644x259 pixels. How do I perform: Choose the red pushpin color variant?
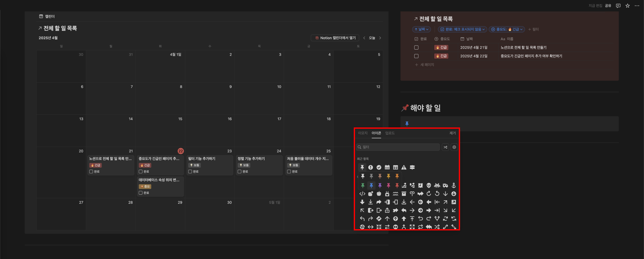tap(397, 186)
